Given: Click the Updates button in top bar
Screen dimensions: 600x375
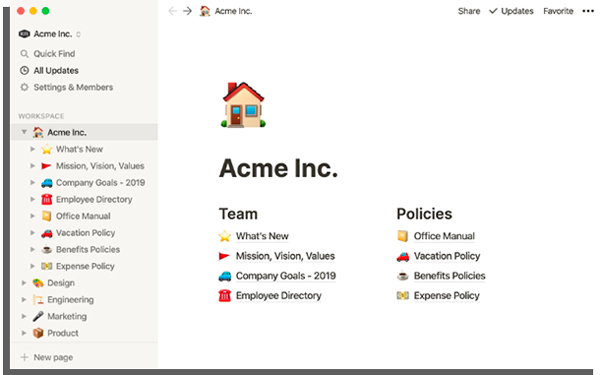Looking at the screenshot, I should tap(511, 11).
